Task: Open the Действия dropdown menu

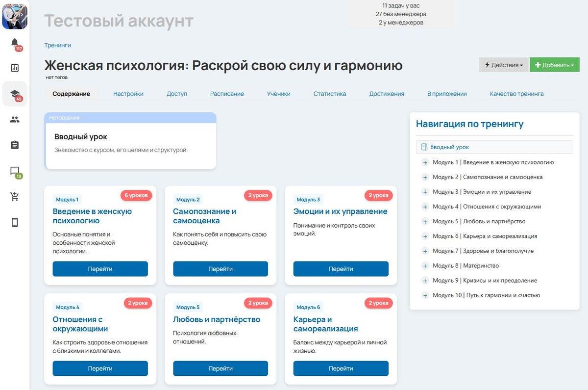Action: point(503,65)
